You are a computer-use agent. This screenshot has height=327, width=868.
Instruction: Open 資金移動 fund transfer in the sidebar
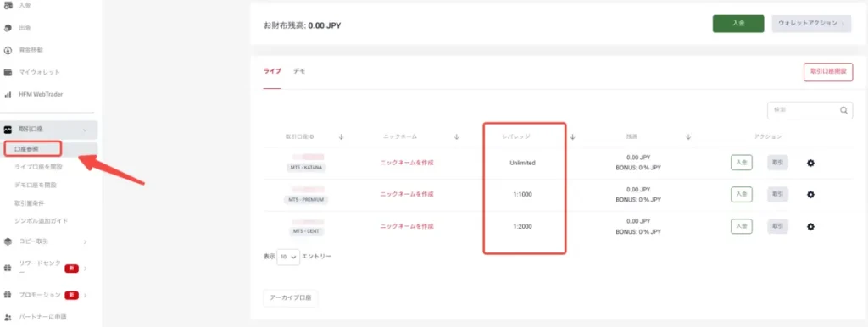(x=31, y=50)
